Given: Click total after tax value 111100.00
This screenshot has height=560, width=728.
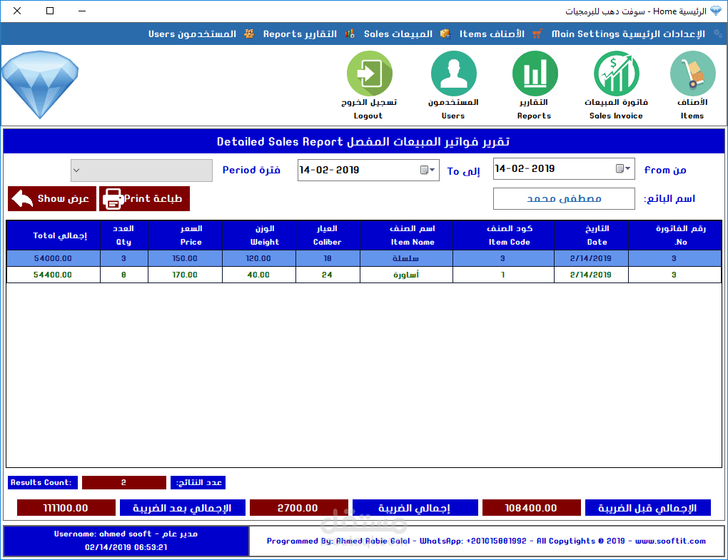Looking at the screenshot, I should pos(66,508).
